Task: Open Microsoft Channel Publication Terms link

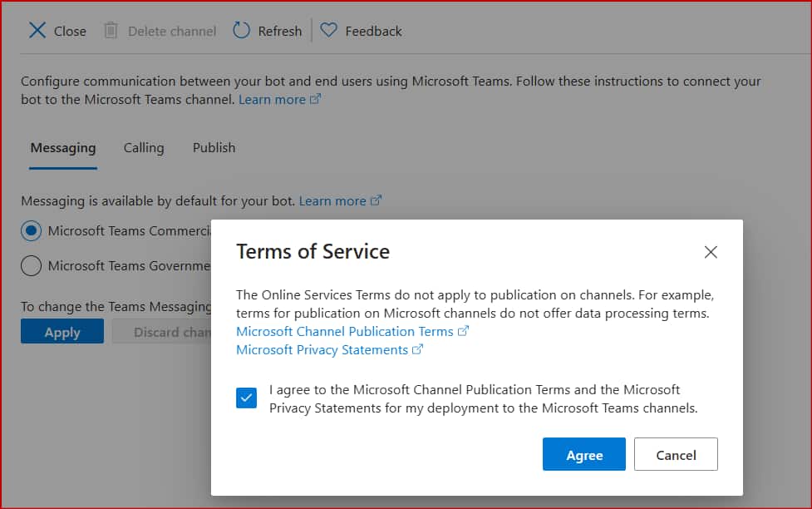Action: click(x=344, y=331)
